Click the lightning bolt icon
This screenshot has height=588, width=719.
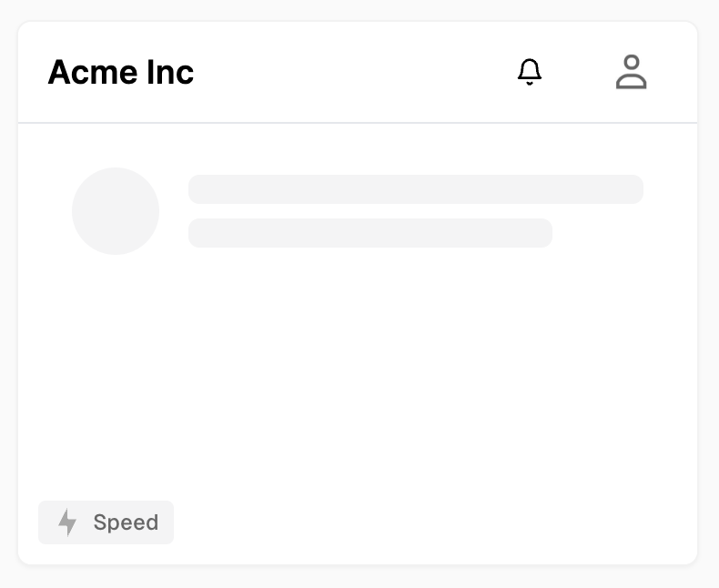(67, 522)
